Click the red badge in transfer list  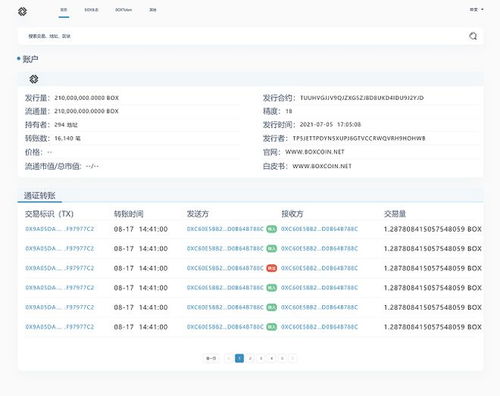[271, 268]
